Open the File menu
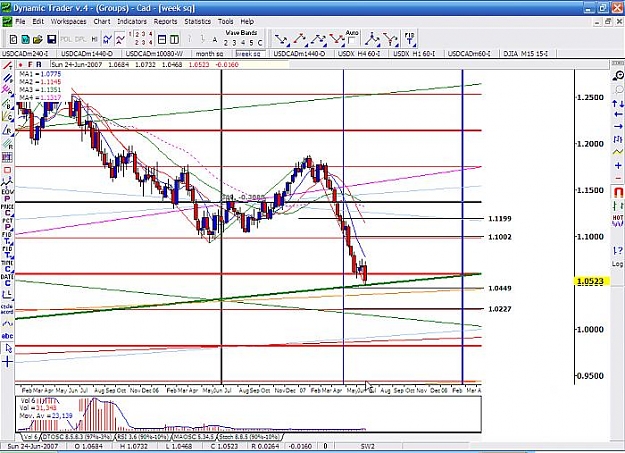This screenshot has height=453, width=625. click(x=20, y=22)
